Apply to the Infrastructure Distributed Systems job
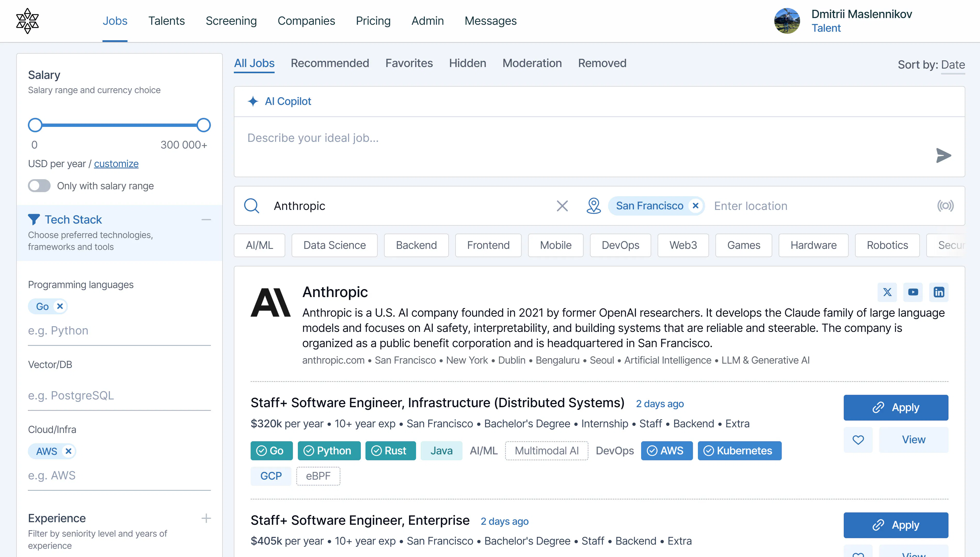 [896, 407]
